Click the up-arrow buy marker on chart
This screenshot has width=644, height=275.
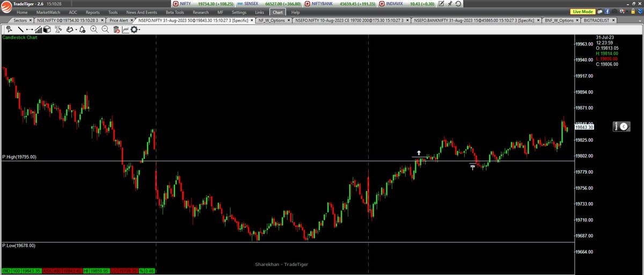point(419,153)
